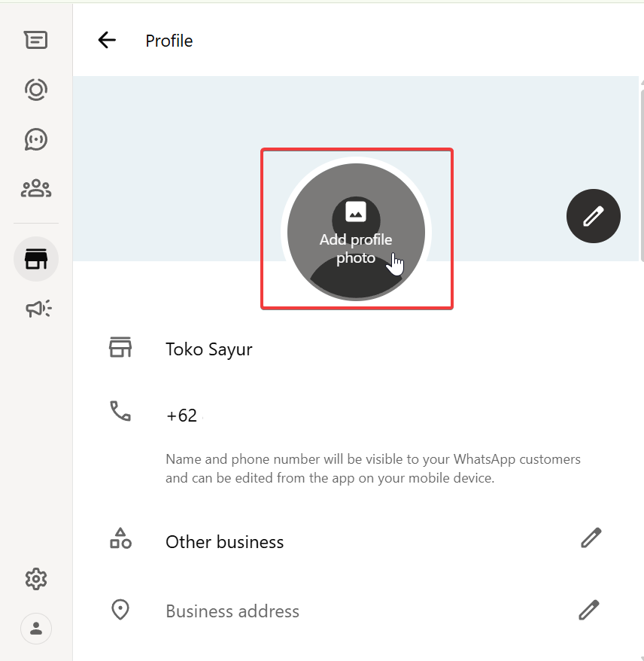Edit the Other business category pencil
This screenshot has height=661, width=644.
coord(591,538)
